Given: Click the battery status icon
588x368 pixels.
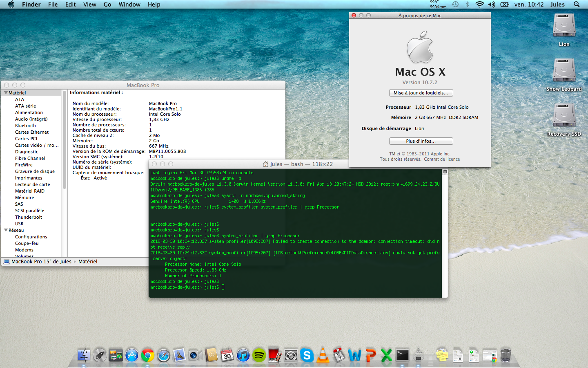Looking at the screenshot, I should [505, 4].
